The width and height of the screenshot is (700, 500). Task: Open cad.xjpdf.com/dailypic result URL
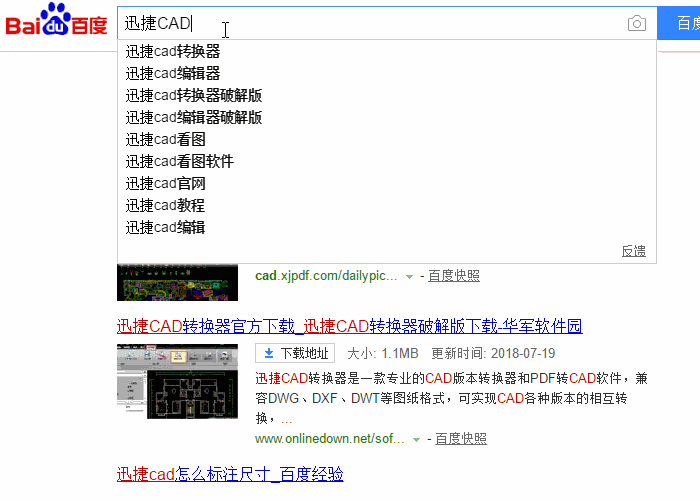pyautogui.click(x=326, y=276)
